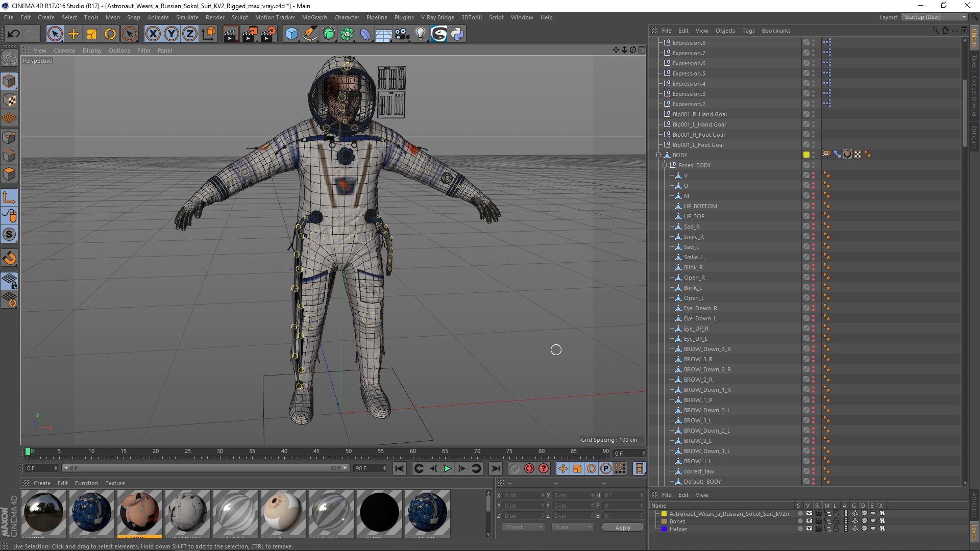The image size is (980, 551).
Task: Open the Content Browser side tab
Action: (x=974, y=96)
